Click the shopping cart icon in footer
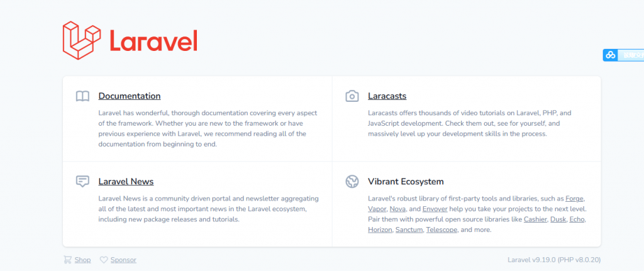Screen dimensions: 644x271 pos(67,260)
